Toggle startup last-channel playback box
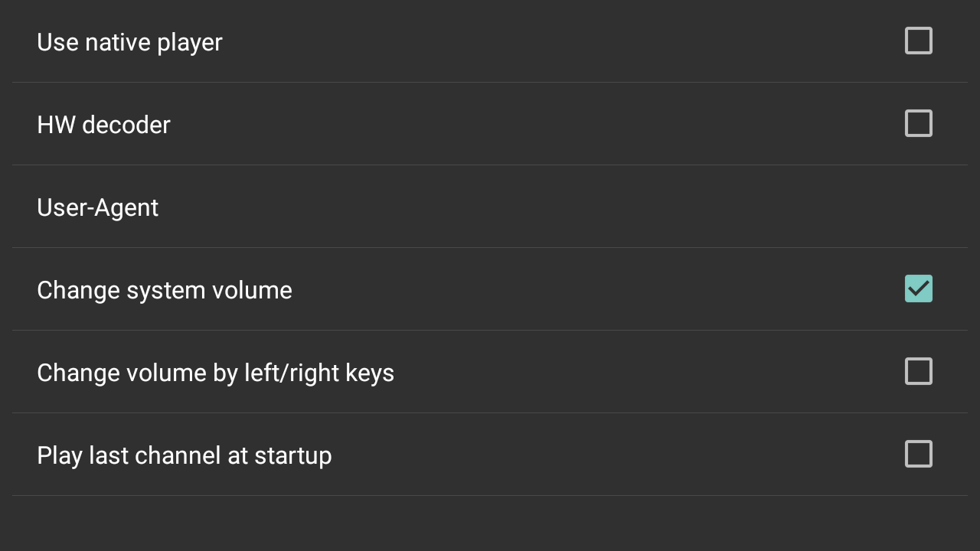980x551 pixels. (918, 454)
